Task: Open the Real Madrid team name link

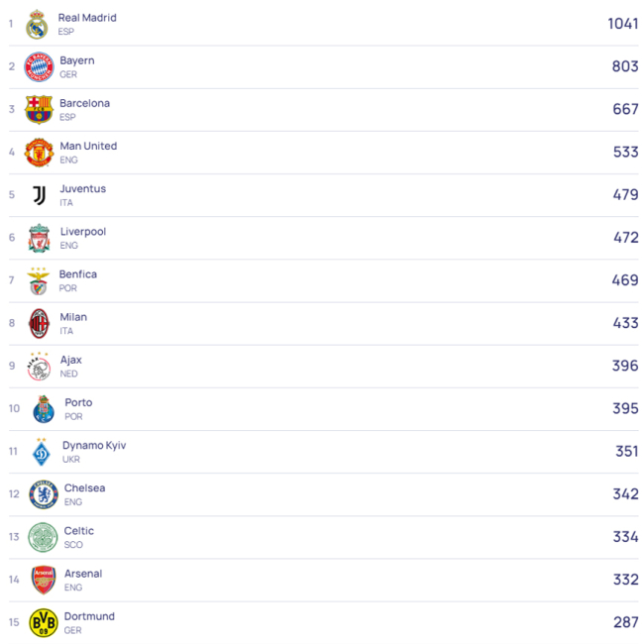Action: tap(87, 18)
